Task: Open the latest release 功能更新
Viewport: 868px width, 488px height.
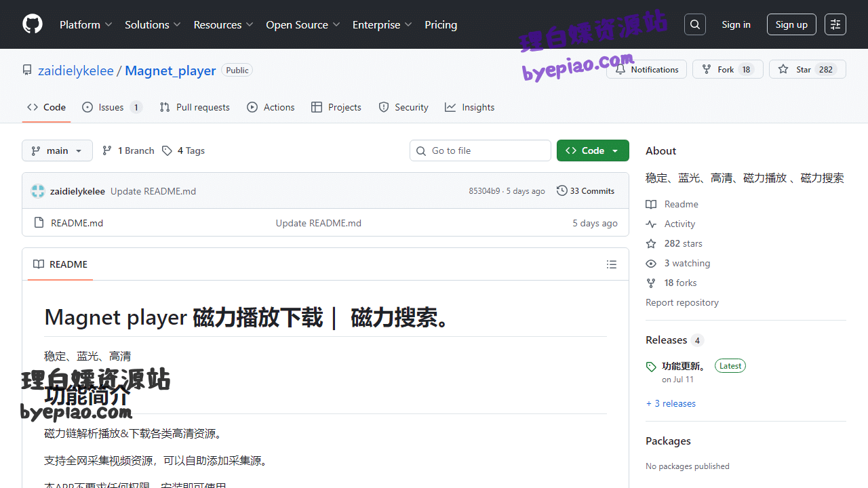Action: tap(684, 366)
